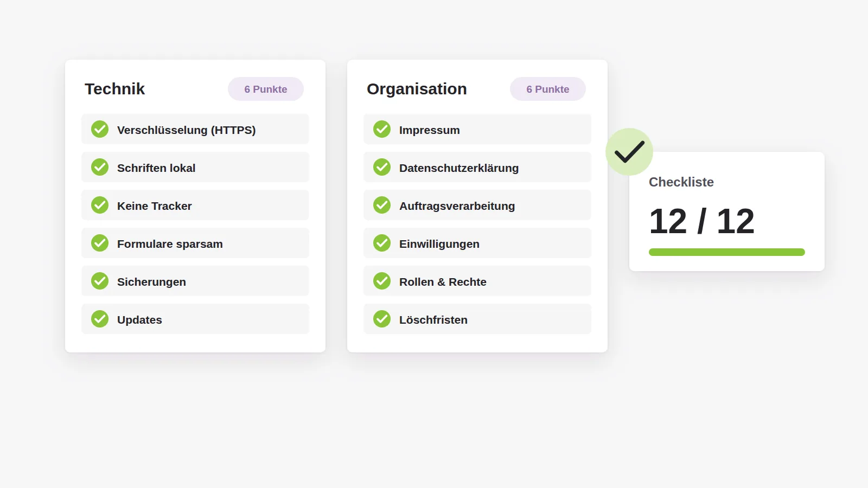This screenshot has width=868, height=488.
Task: Select the Schriften lokal label
Action: click(156, 168)
